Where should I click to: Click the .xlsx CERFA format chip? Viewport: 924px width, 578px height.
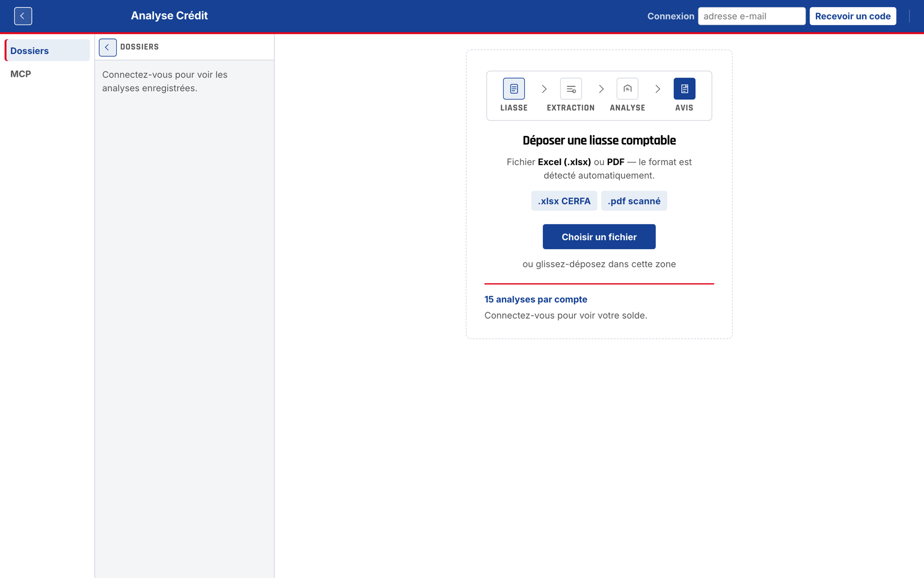[564, 201]
